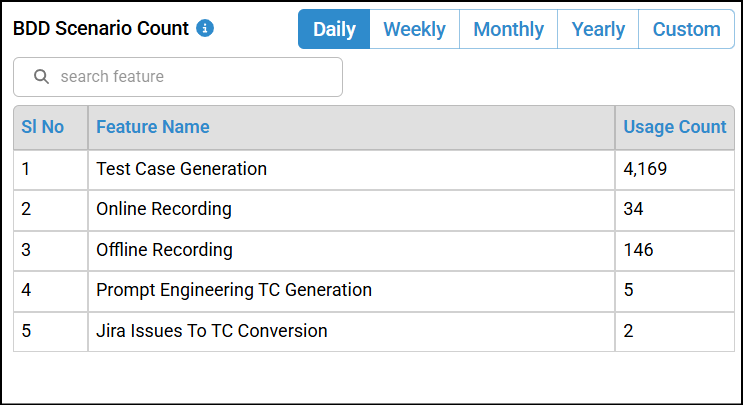Click the 4,169 usage count cell
Viewport: 743px width, 405px height.
click(645, 169)
